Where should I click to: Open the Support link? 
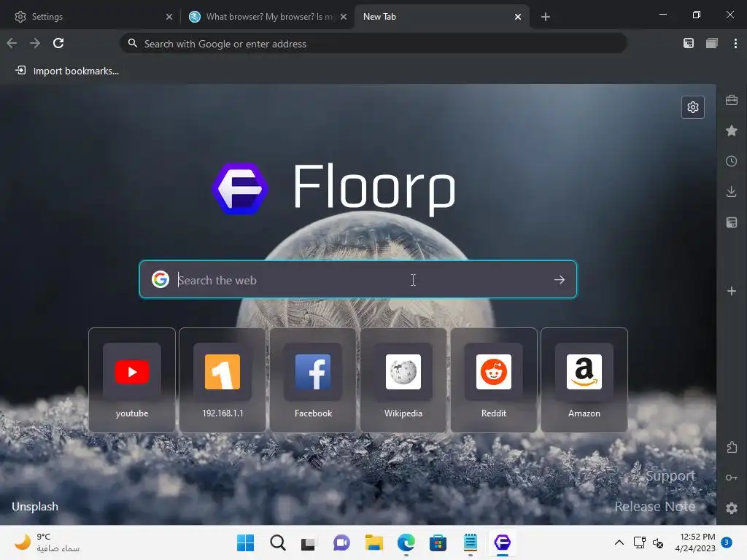point(670,475)
